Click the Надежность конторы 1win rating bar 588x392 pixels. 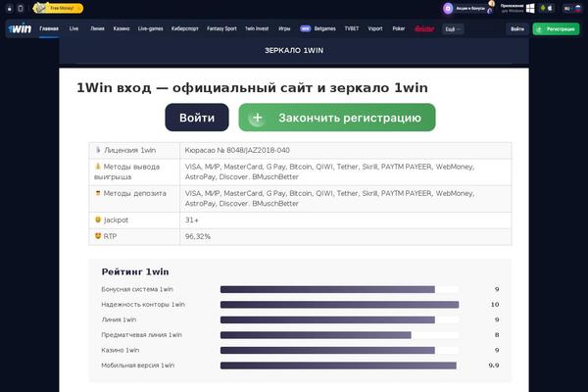point(339,305)
